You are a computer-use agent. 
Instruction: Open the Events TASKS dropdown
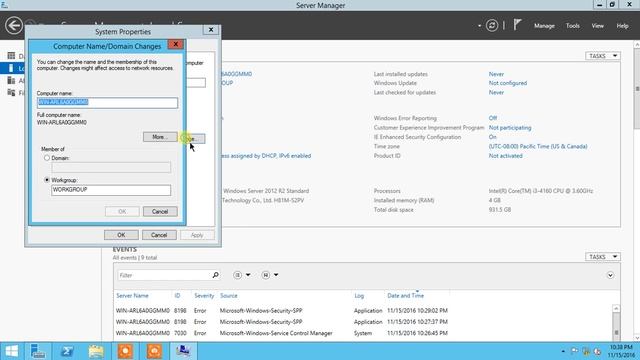[603, 257]
